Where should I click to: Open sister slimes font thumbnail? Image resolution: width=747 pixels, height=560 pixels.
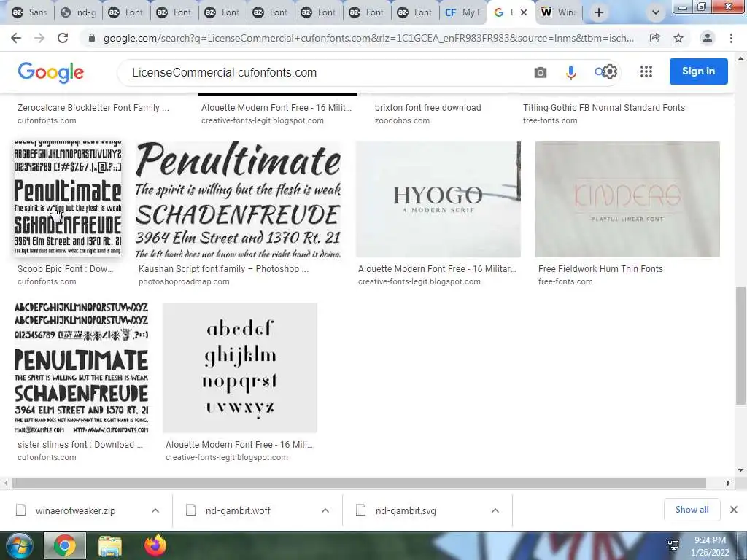click(81, 367)
